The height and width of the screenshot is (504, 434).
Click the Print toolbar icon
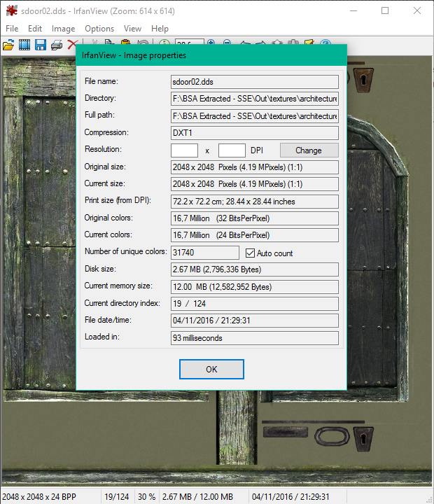[x=56, y=45]
